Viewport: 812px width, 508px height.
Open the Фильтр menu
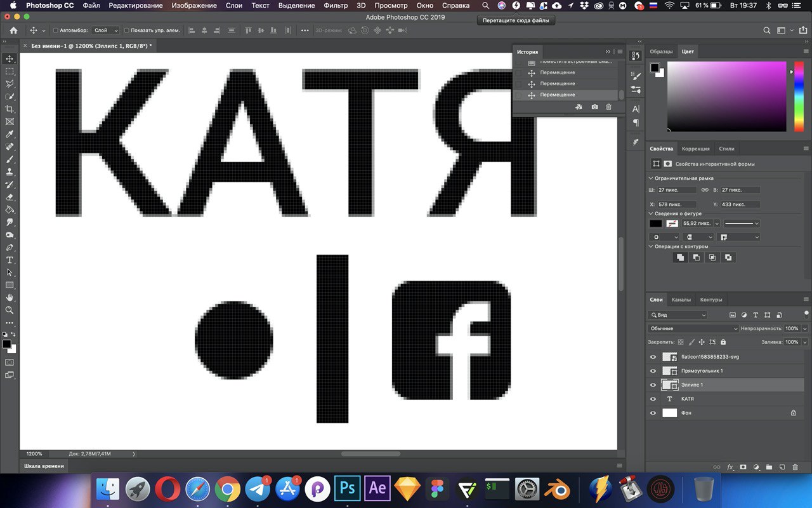click(336, 5)
